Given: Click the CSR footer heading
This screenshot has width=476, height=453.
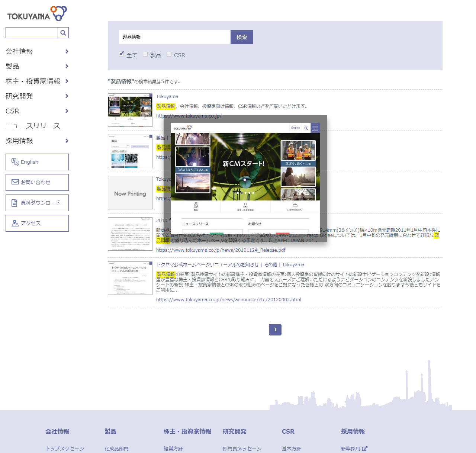Looking at the screenshot, I should tap(288, 431).
